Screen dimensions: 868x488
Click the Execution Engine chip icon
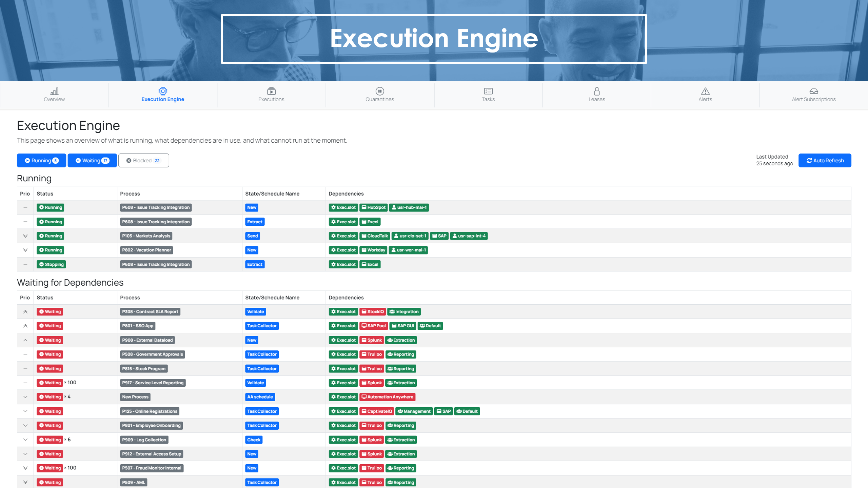163,91
